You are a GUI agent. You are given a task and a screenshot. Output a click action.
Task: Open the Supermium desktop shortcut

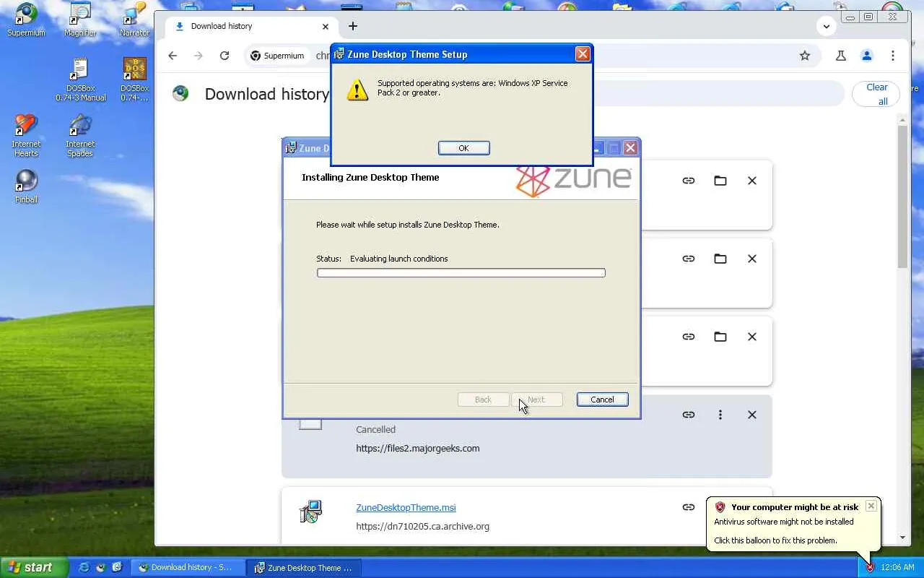click(x=26, y=20)
